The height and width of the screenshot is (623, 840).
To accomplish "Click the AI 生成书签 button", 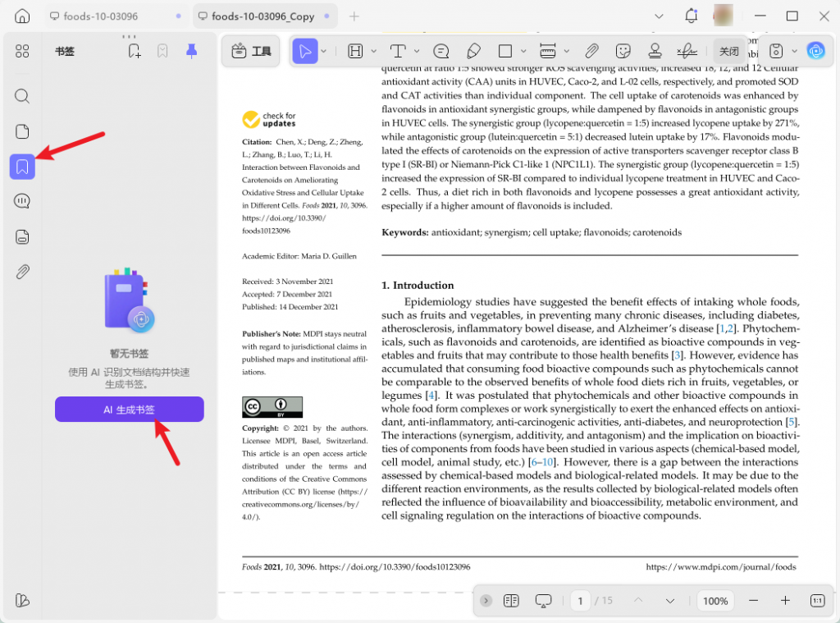I will click(x=129, y=410).
